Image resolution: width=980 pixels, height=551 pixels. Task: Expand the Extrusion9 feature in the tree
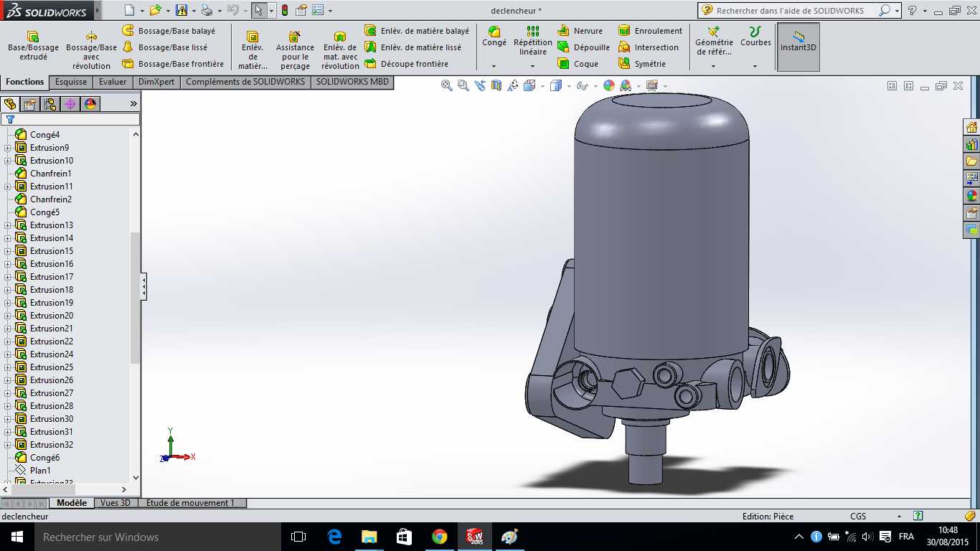[8, 148]
